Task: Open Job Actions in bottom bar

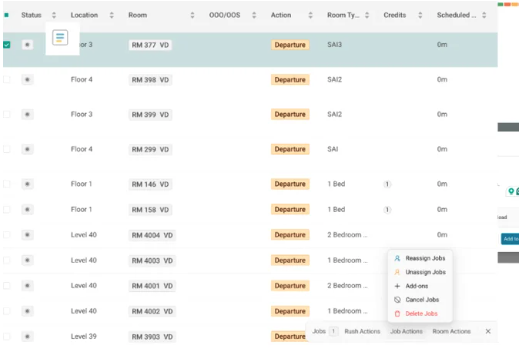Action: point(406,331)
